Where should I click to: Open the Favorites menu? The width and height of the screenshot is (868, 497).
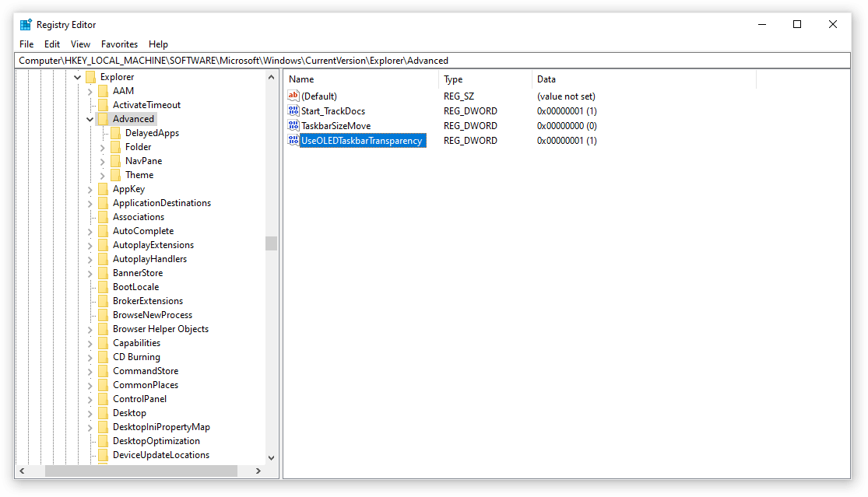tap(119, 44)
